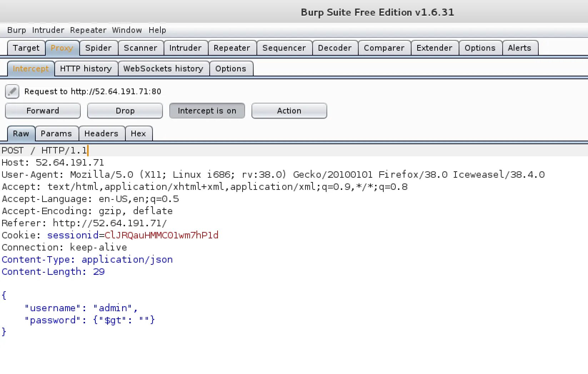Open the Action button menu
This screenshot has width=588, height=374.
click(289, 111)
